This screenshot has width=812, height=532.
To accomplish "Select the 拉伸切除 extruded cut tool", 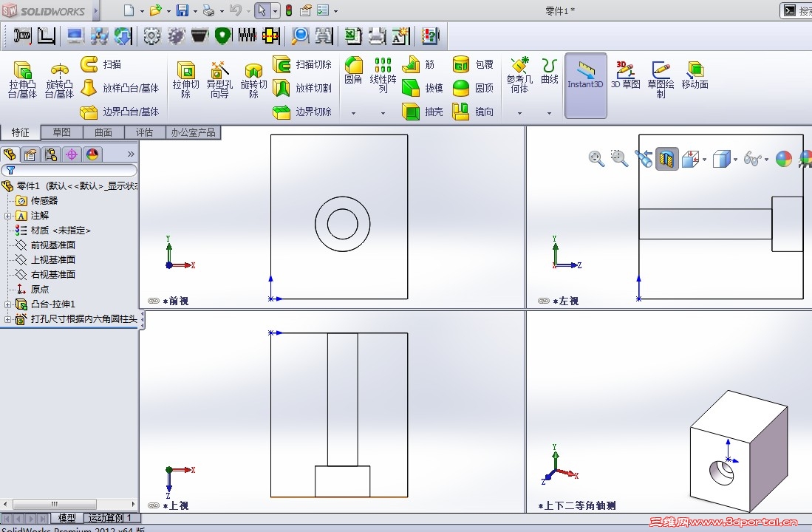I will coord(185,79).
